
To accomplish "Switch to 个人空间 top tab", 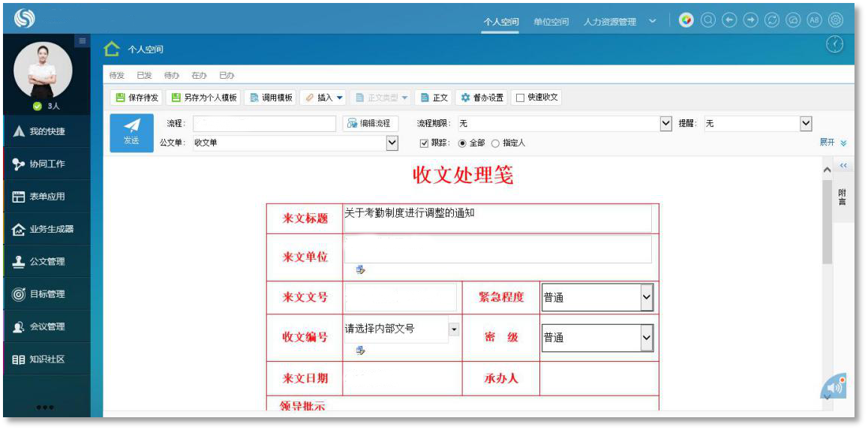I will (501, 22).
